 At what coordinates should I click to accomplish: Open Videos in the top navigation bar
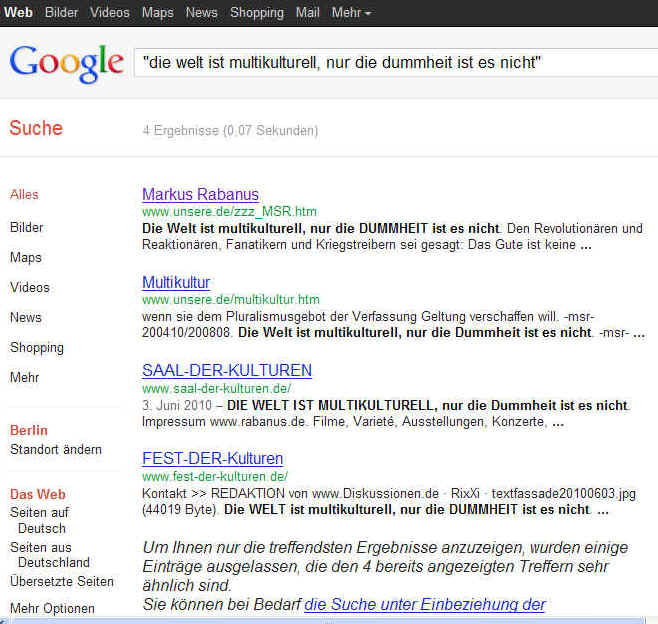click(x=110, y=12)
